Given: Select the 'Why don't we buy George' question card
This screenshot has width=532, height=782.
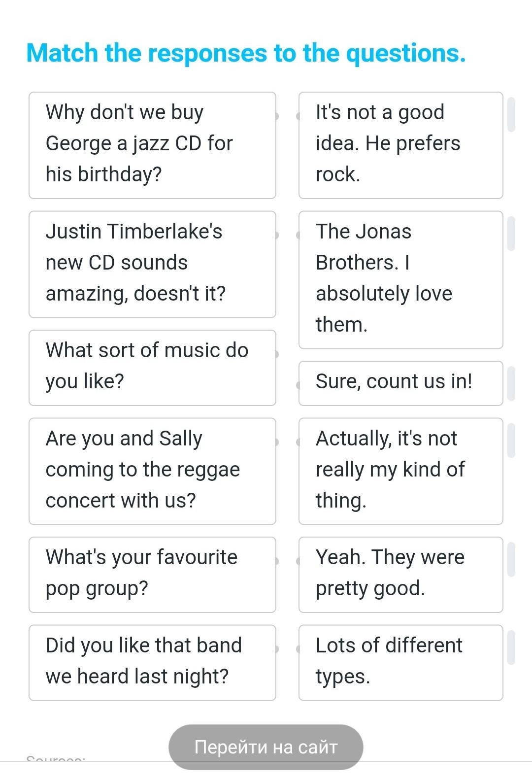Looking at the screenshot, I should [x=152, y=145].
